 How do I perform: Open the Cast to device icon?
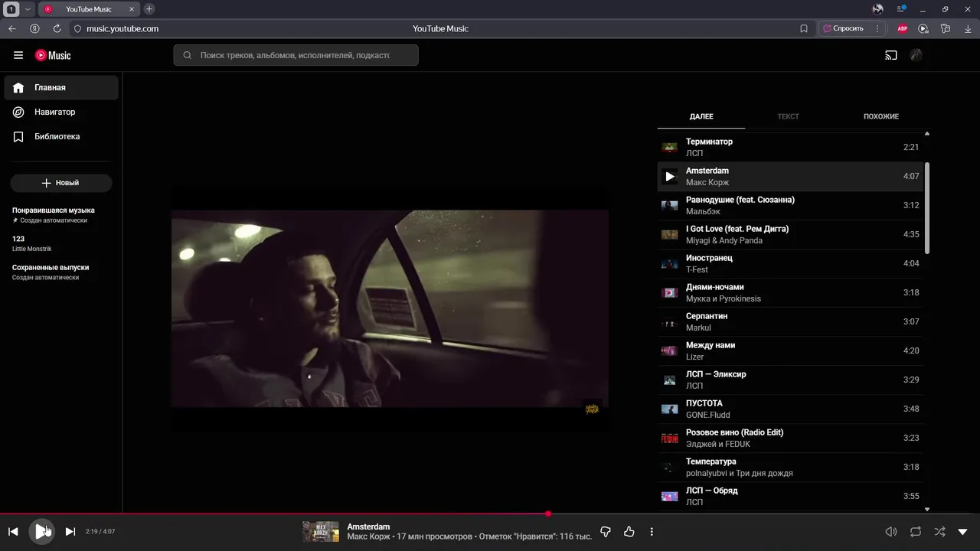pos(890,55)
